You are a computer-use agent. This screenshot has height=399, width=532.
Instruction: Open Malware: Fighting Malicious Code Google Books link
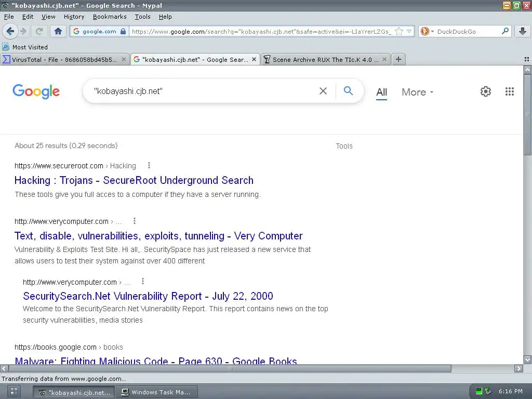click(x=156, y=361)
